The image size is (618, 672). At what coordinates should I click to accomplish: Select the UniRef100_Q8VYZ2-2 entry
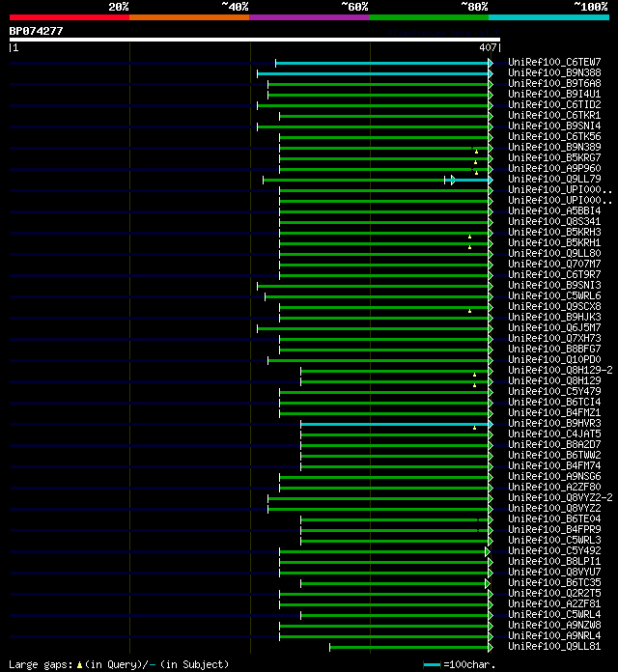click(x=560, y=497)
